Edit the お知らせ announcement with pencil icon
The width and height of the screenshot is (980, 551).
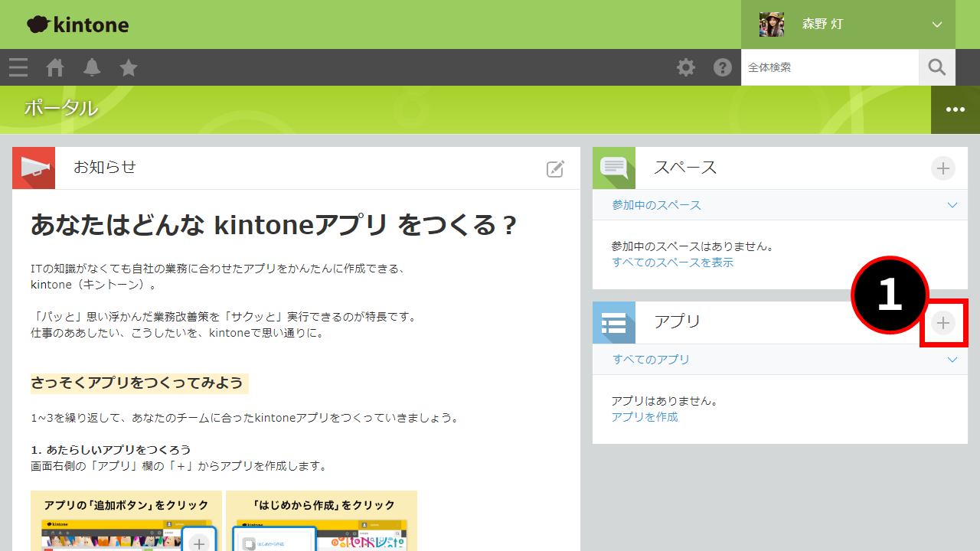pos(556,169)
